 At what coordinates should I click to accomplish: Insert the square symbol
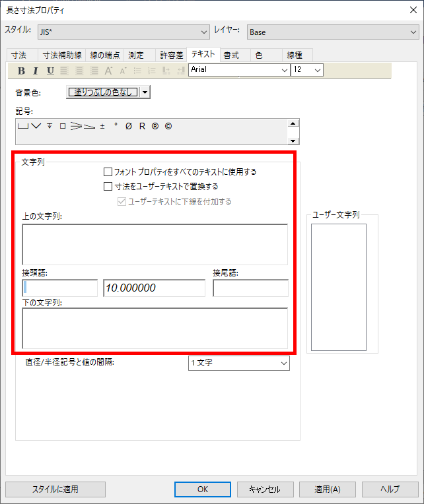click(x=63, y=126)
